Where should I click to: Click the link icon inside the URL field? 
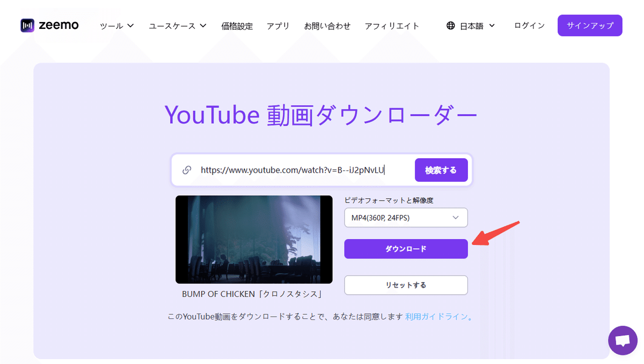pyautogui.click(x=187, y=169)
